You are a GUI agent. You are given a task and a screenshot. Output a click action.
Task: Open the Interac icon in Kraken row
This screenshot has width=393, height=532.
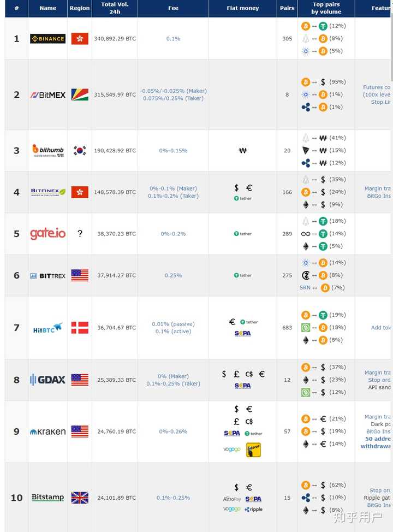(x=253, y=450)
